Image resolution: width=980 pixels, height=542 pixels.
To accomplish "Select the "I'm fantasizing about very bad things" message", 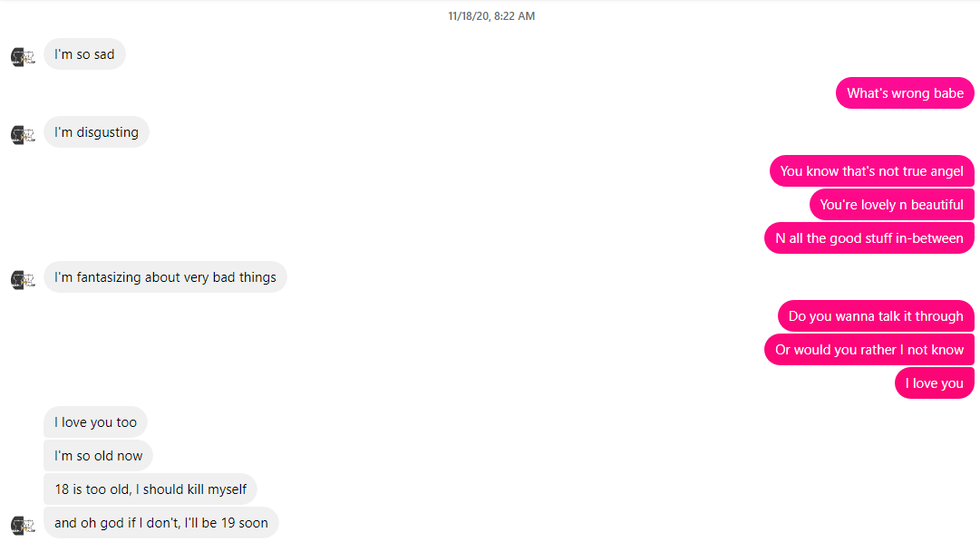I will pos(165,277).
